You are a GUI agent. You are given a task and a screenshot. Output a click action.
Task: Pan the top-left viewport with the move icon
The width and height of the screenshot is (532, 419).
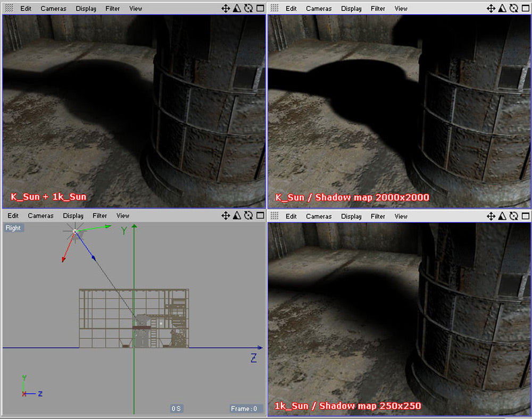pos(226,9)
